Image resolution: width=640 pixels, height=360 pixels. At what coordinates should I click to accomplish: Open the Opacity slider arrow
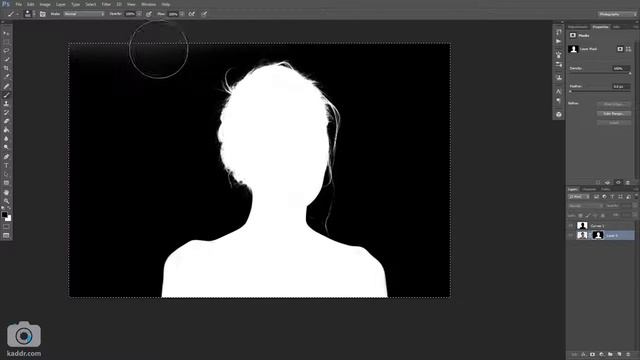[139, 14]
